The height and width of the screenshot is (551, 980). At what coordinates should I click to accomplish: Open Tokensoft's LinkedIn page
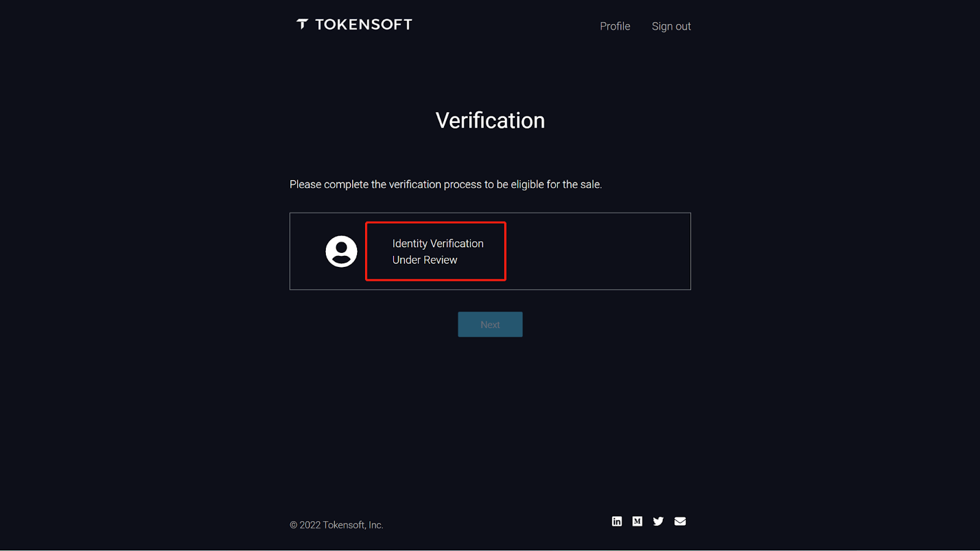[x=617, y=521]
